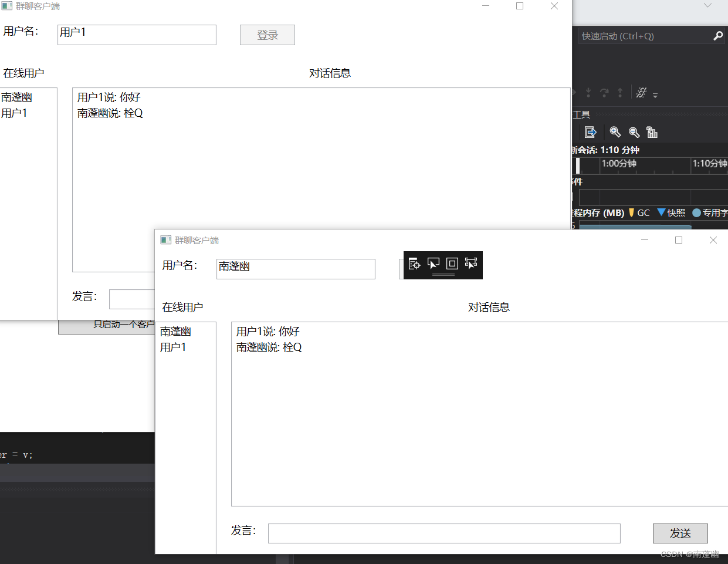Select 用户1 in front window's online list

point(173,347)
